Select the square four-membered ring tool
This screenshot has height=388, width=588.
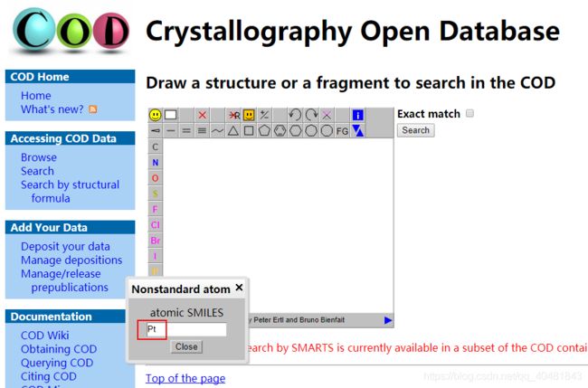pos(249,131)
